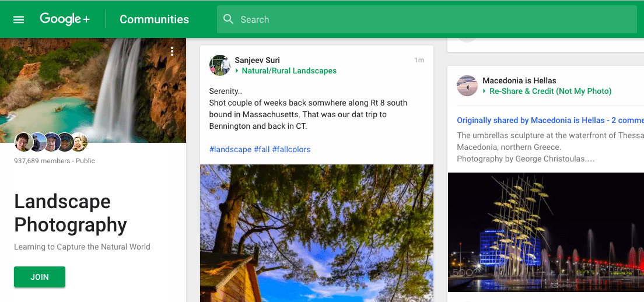Click Sanjeev Suri's profile avatar
The width and height of the screenshot is (644, 302).
(x=220, y=65)
